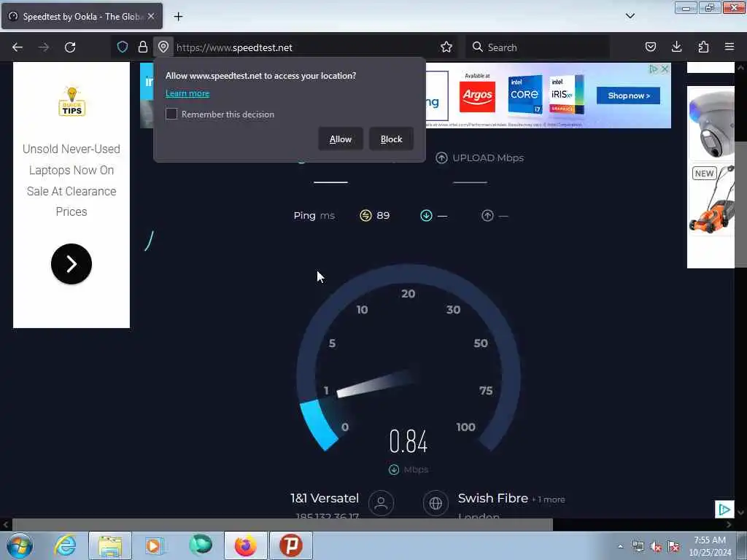Viewport: 747px width, 560px height.
Task: Switch to Firefox on the taskbar
Action: [246, 545]
